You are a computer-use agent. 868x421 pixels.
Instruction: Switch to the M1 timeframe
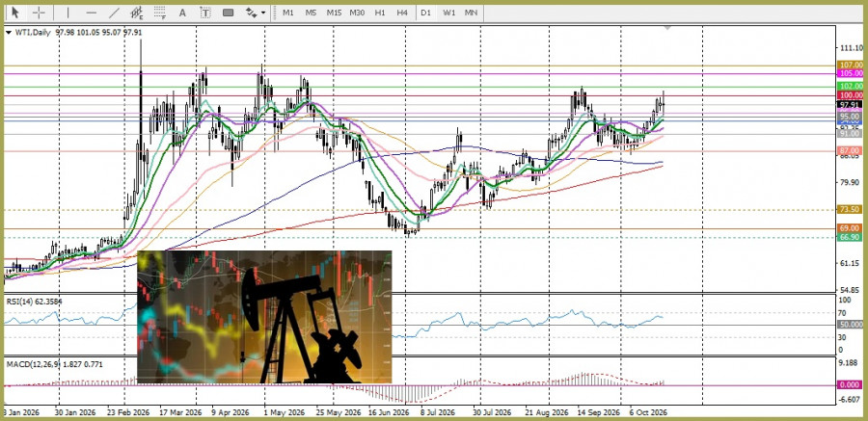287,13
